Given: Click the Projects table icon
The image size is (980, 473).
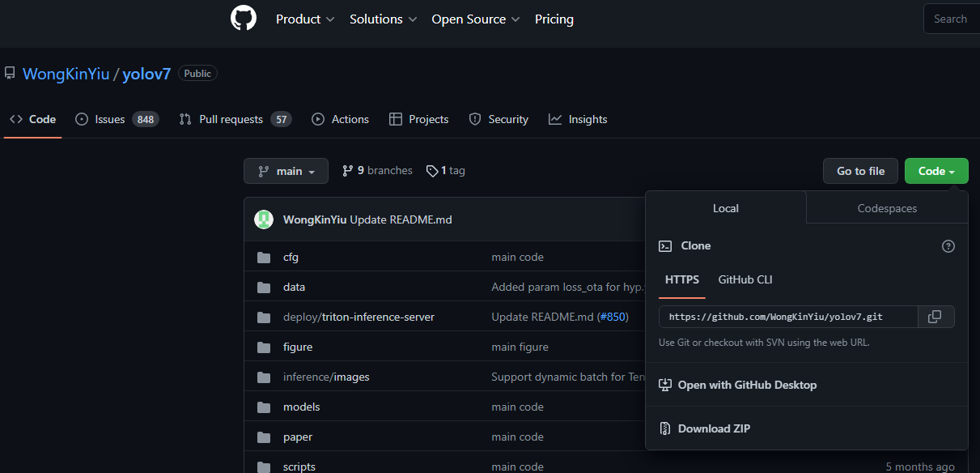Looking at the screenshot, I should pos(396,119).
